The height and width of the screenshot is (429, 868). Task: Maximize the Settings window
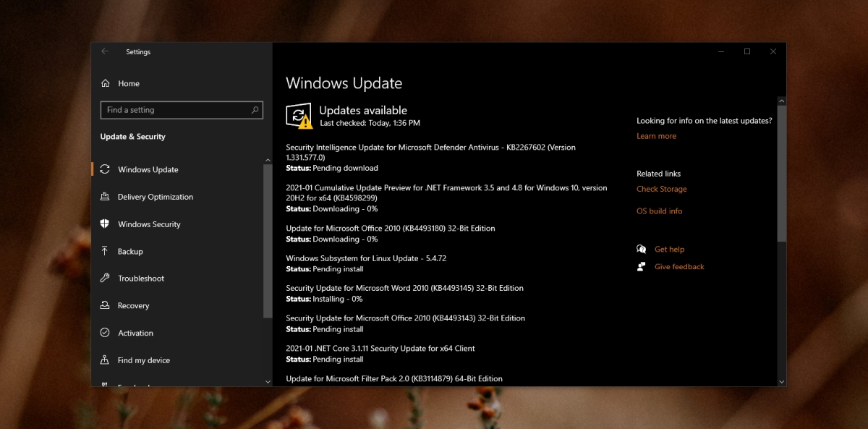(x=747, y=51)
